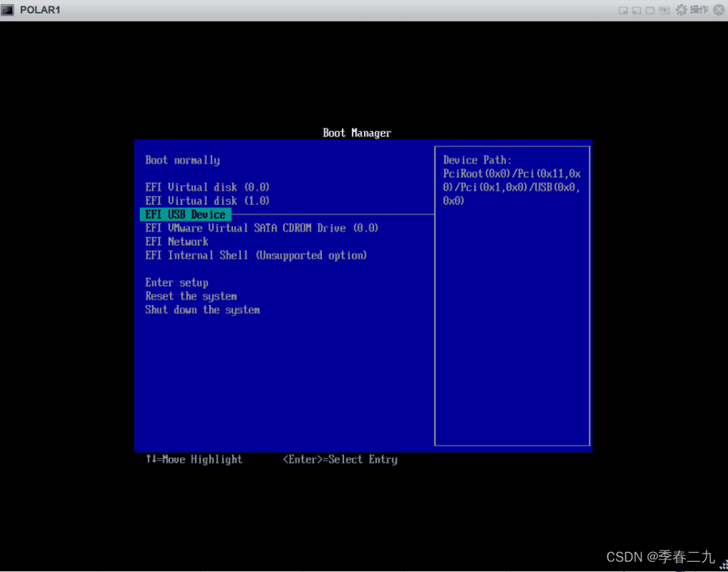Click the "Move Highlight" key hint
Screen dimensions: 728x572
coord(194,460)
